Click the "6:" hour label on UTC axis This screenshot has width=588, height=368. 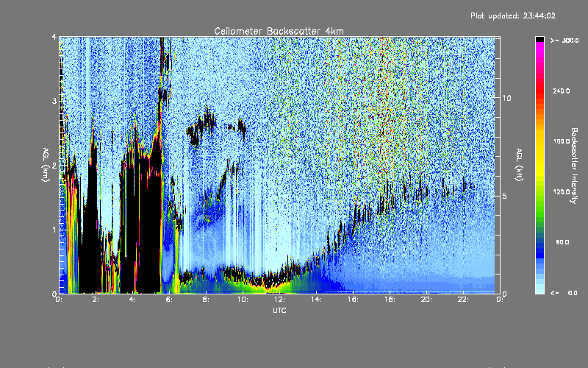click(169, 300)
